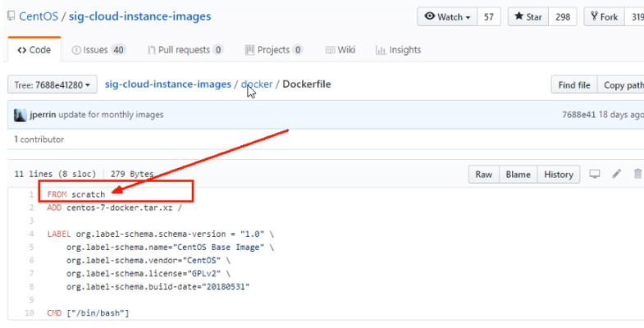Open the Wiki tab
This screenshot has height=328, width=644.
click(x=340, y=50)
